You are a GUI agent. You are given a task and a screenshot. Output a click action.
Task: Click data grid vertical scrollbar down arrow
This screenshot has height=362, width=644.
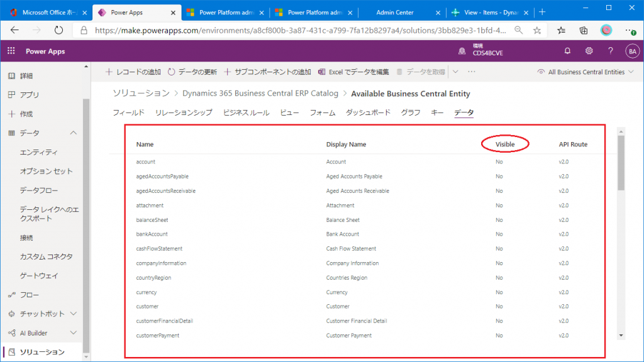621,336
